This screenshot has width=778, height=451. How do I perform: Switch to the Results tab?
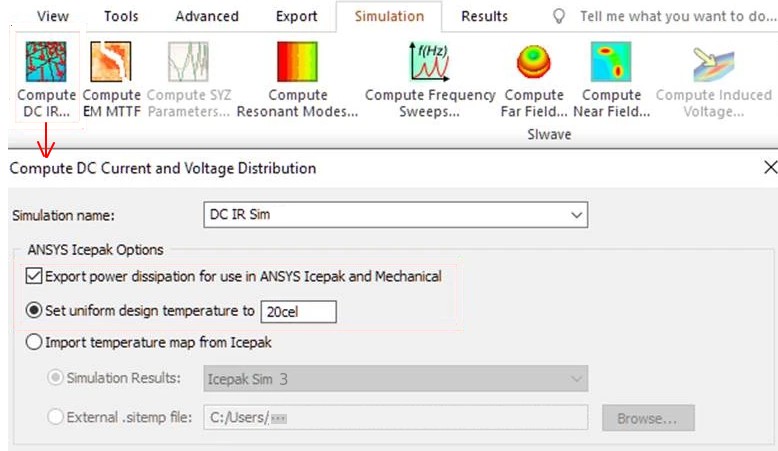(x=484, y=16)
